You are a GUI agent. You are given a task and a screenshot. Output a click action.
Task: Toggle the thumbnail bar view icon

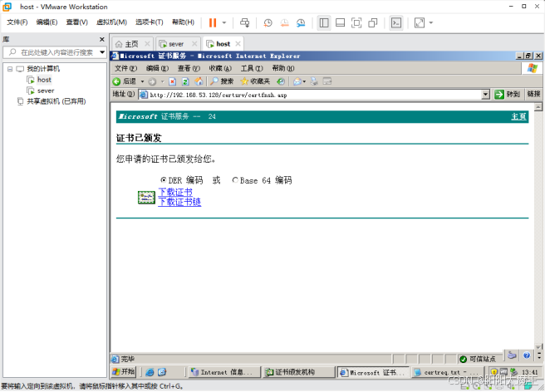[x=341, y=23]
